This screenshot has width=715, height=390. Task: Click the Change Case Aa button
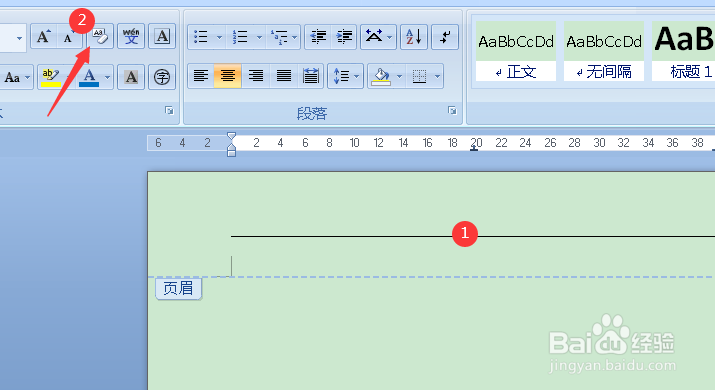12,77
